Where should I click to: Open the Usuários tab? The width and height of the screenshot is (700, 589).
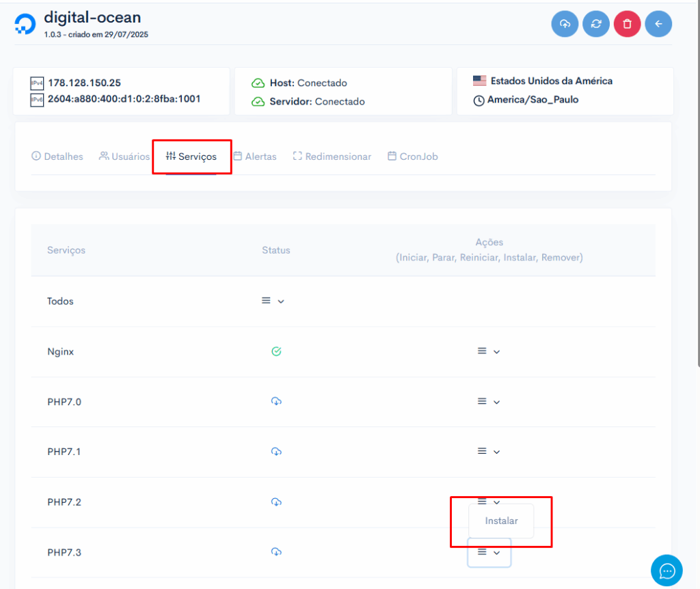tap(124, 156)
